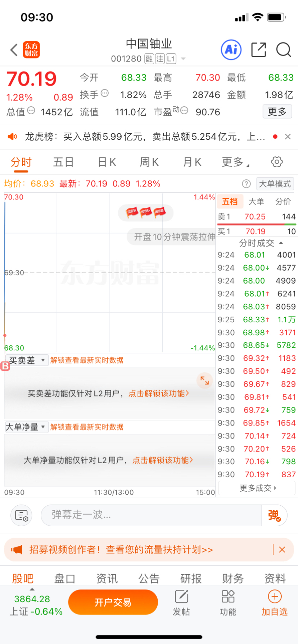Open the 龙虎榜 news headline
This screenshot has width=298, height=644.
[145, 137]
